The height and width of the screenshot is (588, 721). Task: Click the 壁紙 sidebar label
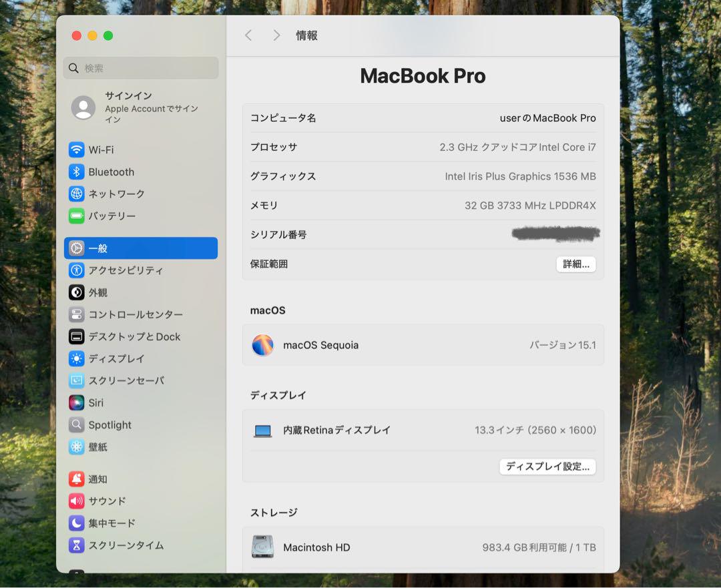[98, 447]
